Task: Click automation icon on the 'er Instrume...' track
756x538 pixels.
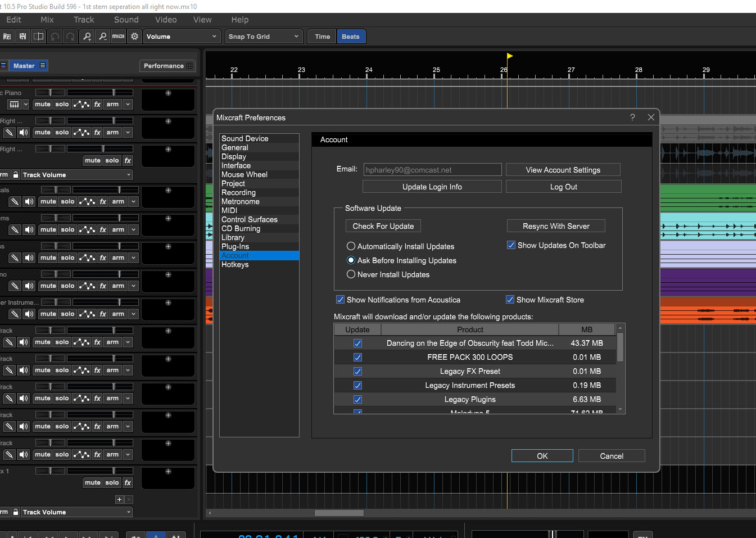Action: [87, 314]
